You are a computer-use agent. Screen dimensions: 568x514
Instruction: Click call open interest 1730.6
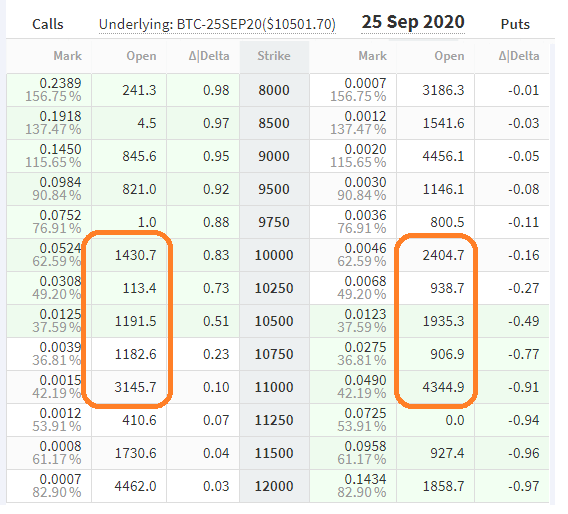(x=135, y=453)
